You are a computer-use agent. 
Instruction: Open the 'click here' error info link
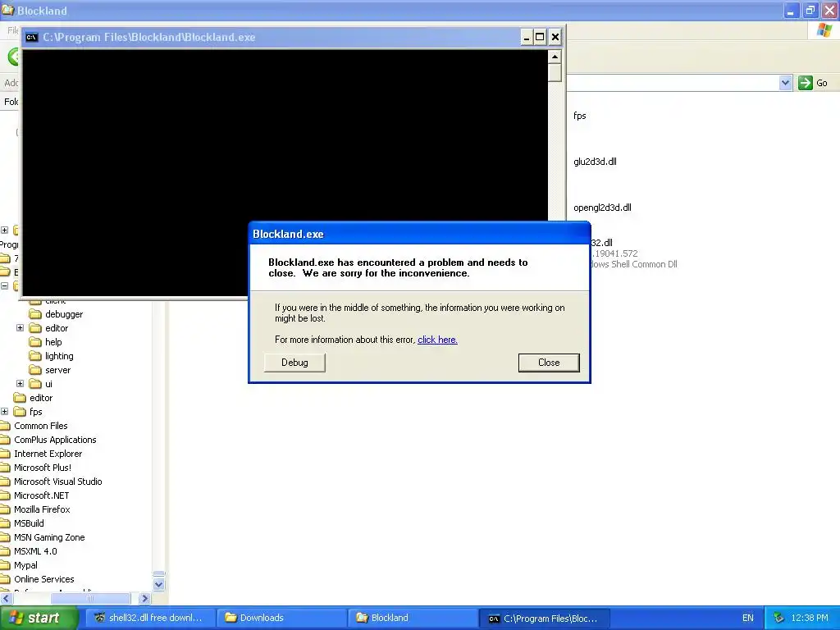coord(437,340)
